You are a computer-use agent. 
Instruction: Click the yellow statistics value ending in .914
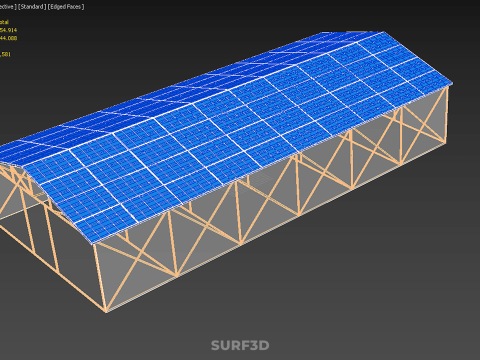click(8, 30)
